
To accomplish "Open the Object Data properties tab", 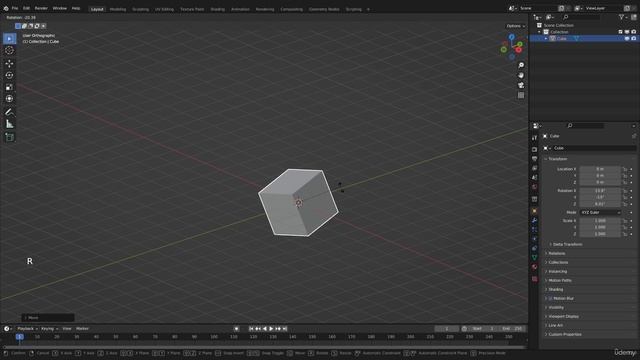I will coord(534,258).
